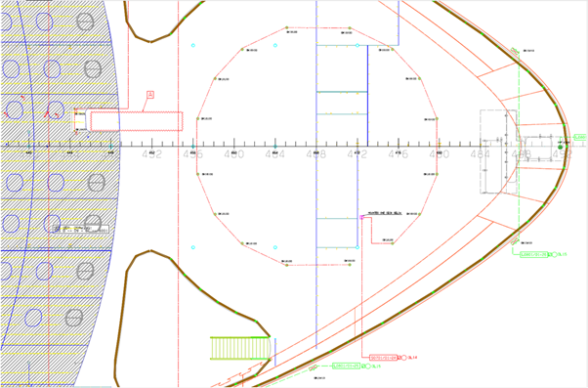Select frame label 464 on the scale
The height and width of the screenshot is (388, 588).
pos(274,154)
